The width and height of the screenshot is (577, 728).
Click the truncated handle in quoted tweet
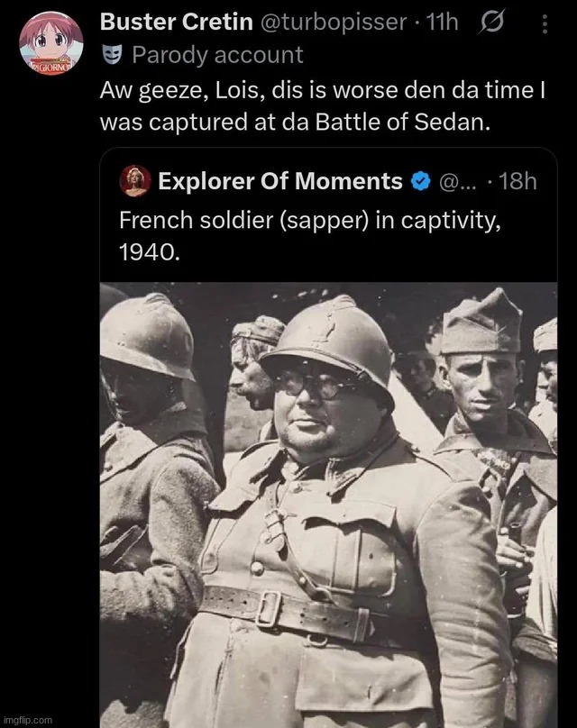(455, 181)
